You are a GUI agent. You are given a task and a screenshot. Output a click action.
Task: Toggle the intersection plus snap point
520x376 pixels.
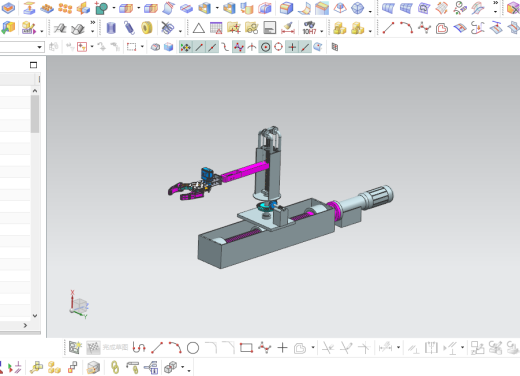pos(292,47)
